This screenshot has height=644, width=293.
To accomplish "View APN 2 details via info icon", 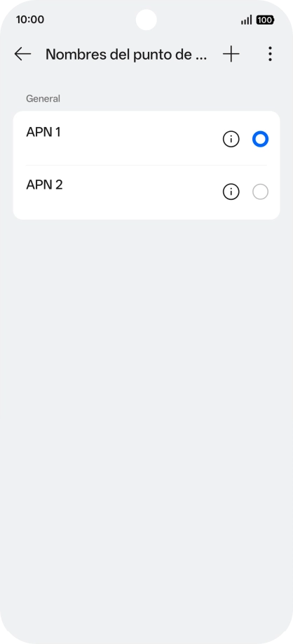I will click(231, 192).
